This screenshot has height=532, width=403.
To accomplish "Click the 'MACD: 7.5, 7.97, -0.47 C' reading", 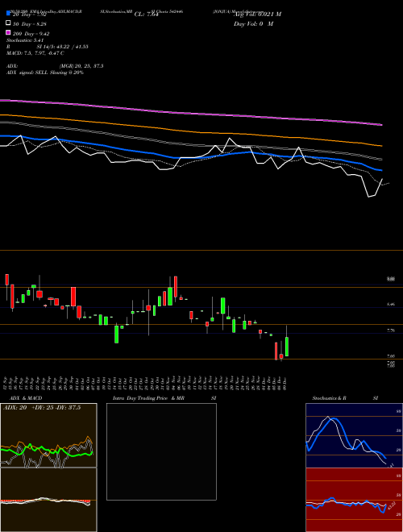I will [35, 53].
